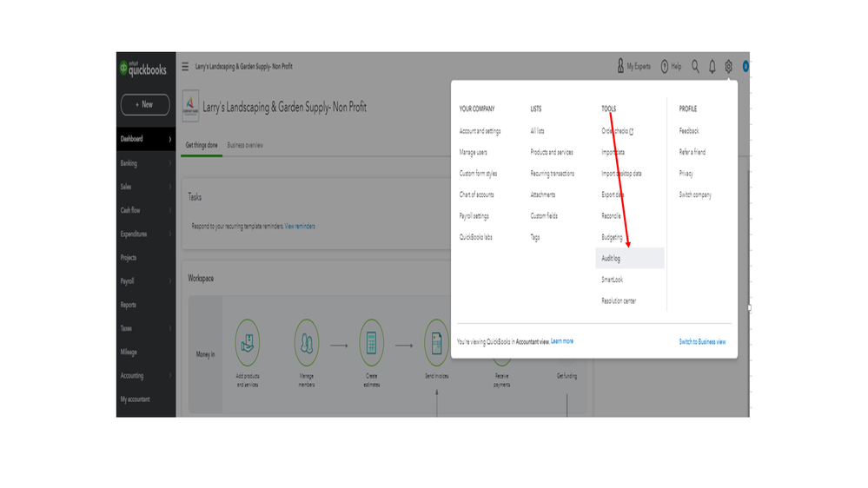Click the settings gear icon
The image size is (868, 488).
(x=728, y=66)
